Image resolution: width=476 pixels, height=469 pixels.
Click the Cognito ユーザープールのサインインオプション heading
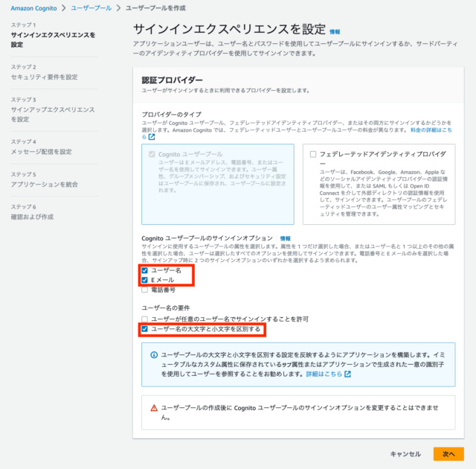pos(208,238)
